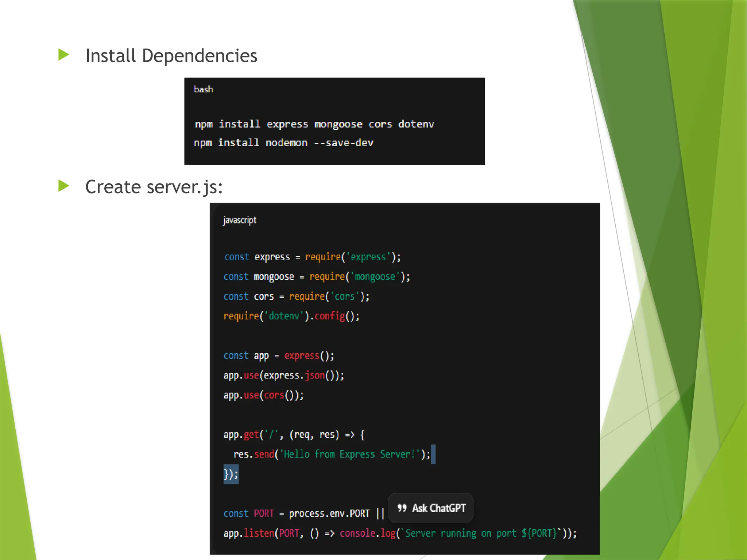Click the 'Create server.js:' heading text
Viewport: 747px width, 560px height.
(x=154, y=187)
